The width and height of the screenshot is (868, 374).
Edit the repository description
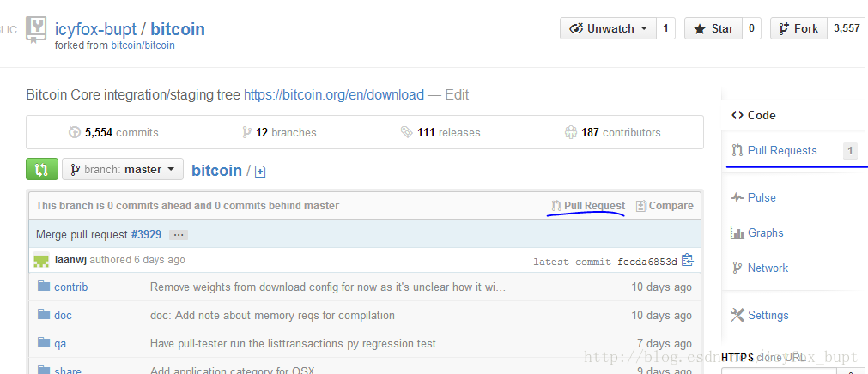(x=457, y=94)
